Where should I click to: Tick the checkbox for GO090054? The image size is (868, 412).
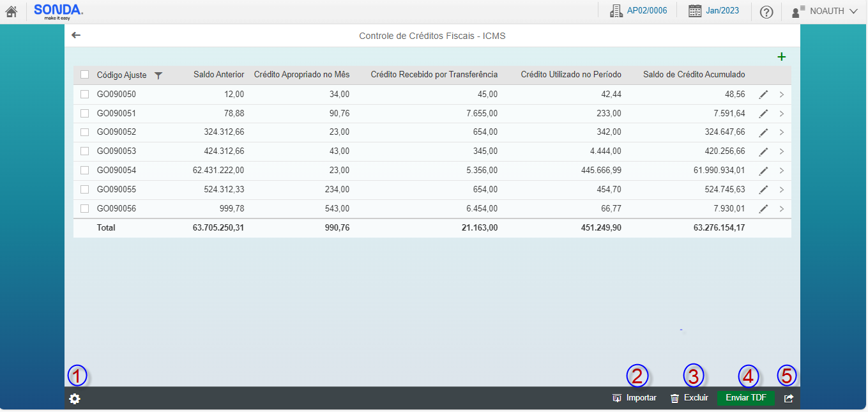tap(84, 171)
